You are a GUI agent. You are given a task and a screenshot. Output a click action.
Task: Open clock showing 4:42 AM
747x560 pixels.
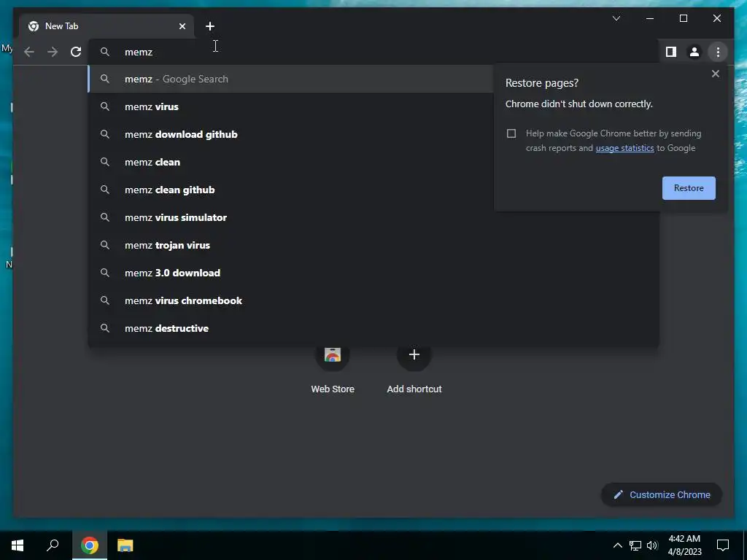(x=684, y=545)
